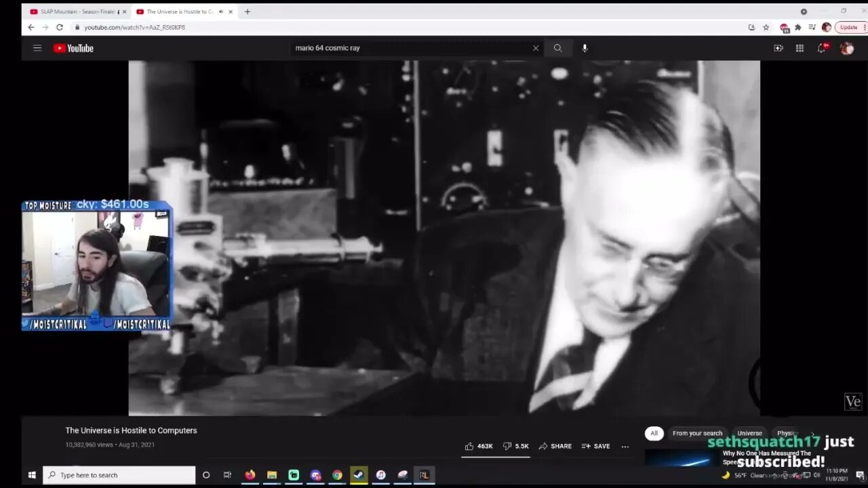The width and height of the screenshot is (868, 488).
Task: Mute The Universe is Hostile tab audio icon
Action: (221, 12)
